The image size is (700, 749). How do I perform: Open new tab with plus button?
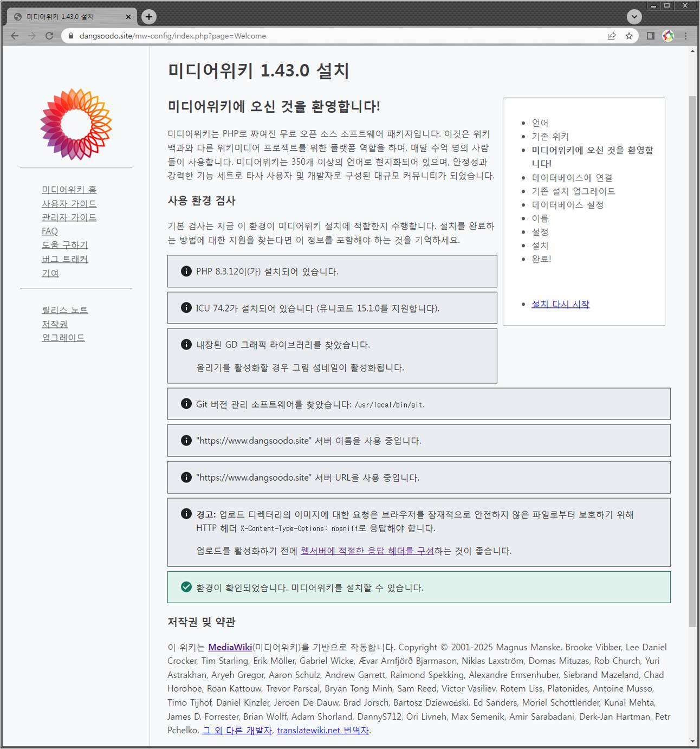pyautogui.click(x=149, y=17)
